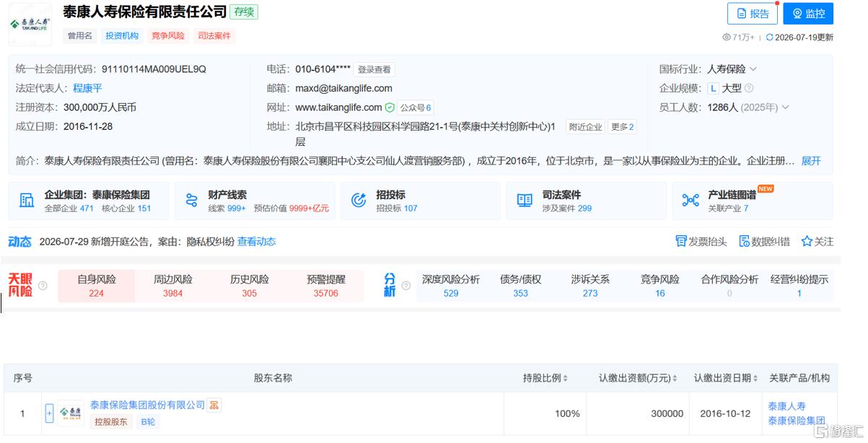Open 债务/债权 353
Viewport: 868px width, 443px height.
coord(521,286)
